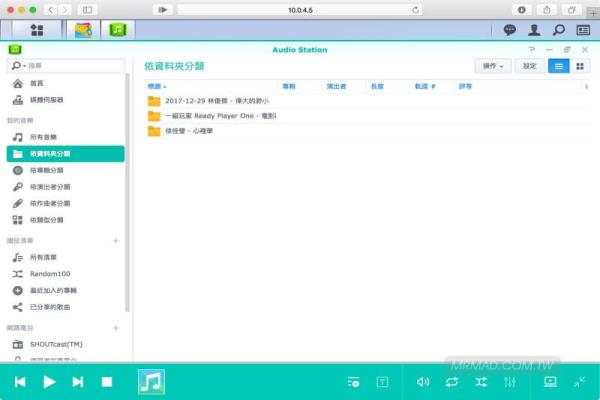The height and width of the screenshot is (400, 600).
Task: Browse By Artist item with microphone icon
Action: click(65, 187)
